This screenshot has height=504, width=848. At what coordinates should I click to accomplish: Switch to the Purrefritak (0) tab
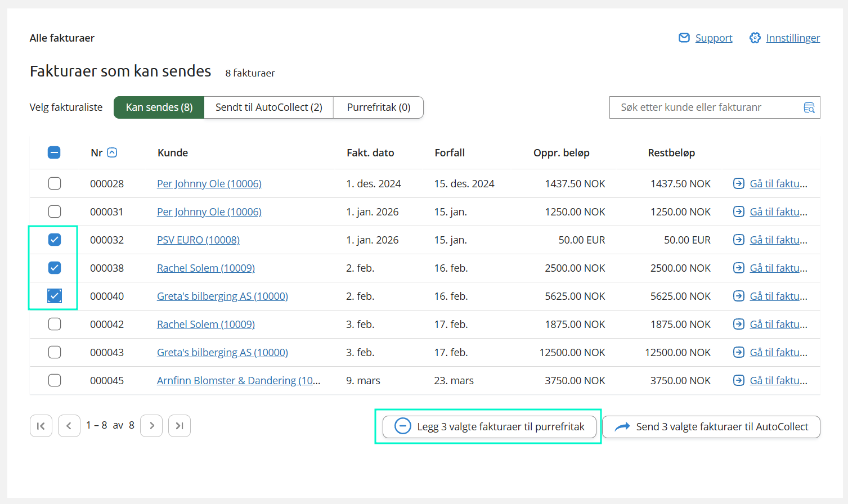point(379,107)
